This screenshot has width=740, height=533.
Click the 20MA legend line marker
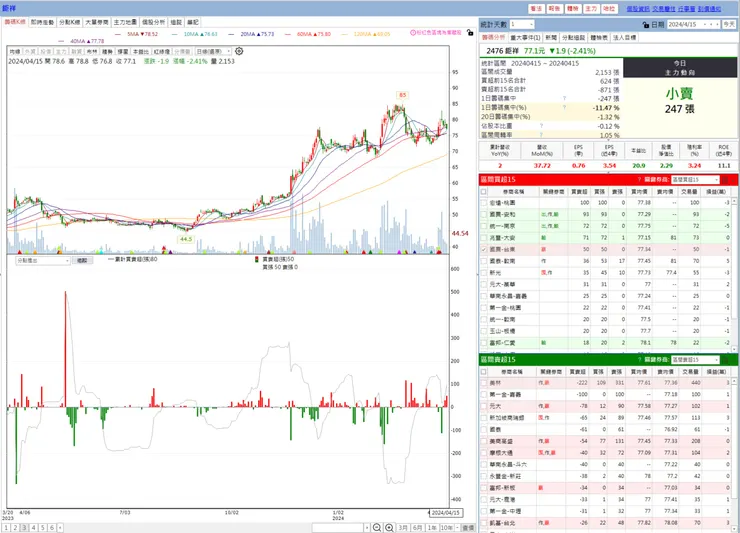click(x=231, y=34)
